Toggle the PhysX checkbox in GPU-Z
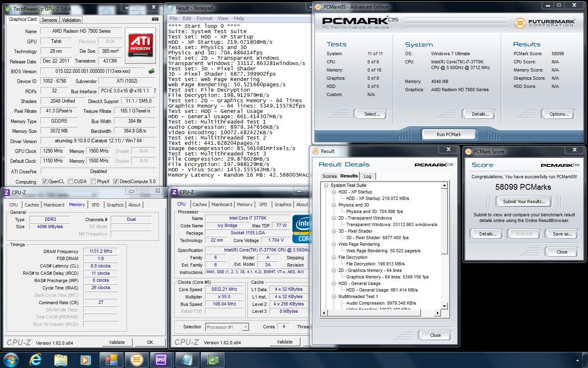Screen dimensions: 588x368 click(93, 182)
